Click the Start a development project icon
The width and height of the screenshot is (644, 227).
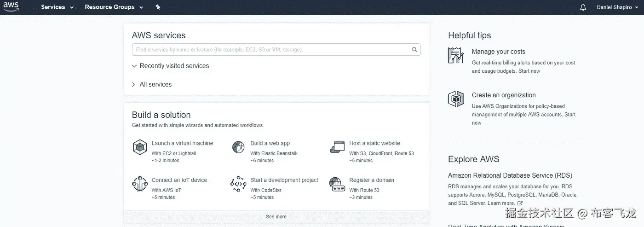[238, 184]
